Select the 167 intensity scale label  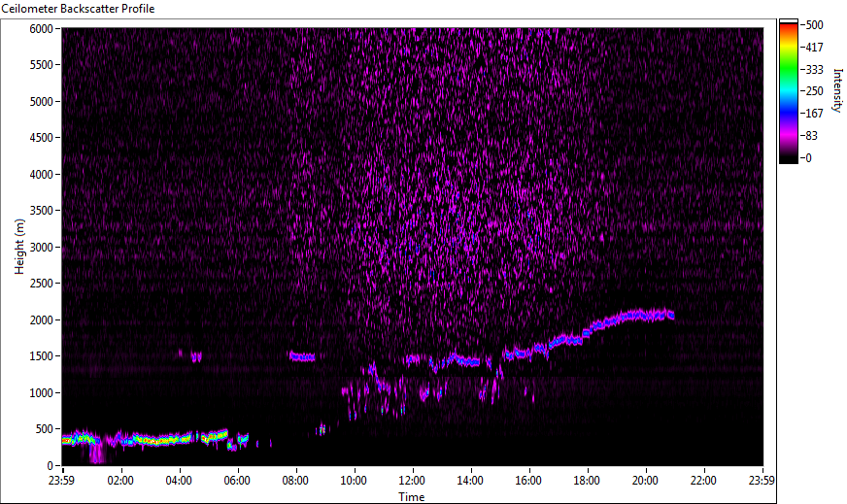coord(814,114)
